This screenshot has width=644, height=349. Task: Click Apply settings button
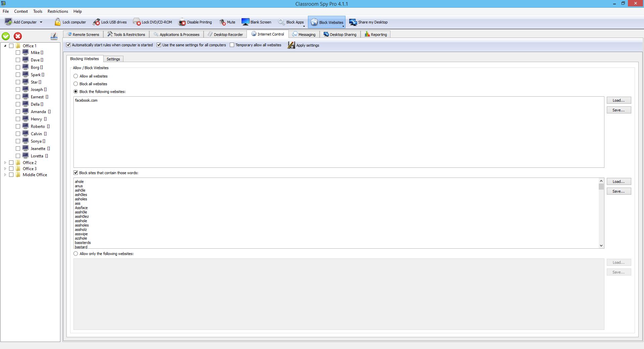pyautogui.click(x=304, y=45)
